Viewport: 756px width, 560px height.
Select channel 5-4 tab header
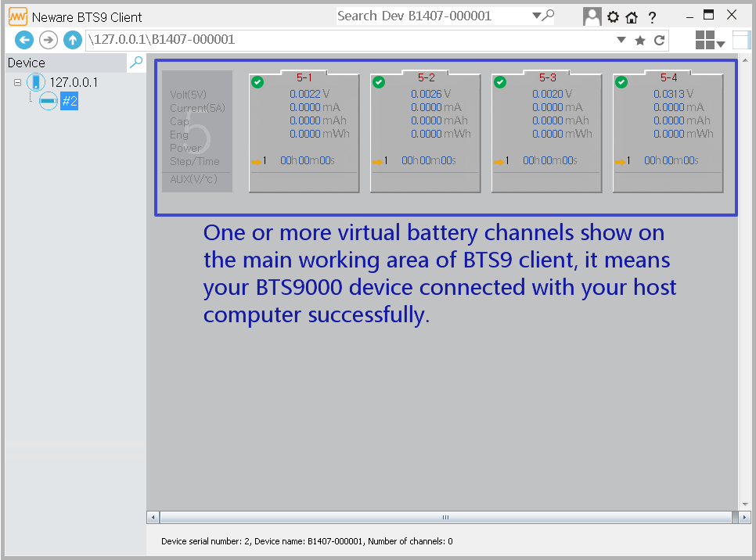[x=668, y=77]
